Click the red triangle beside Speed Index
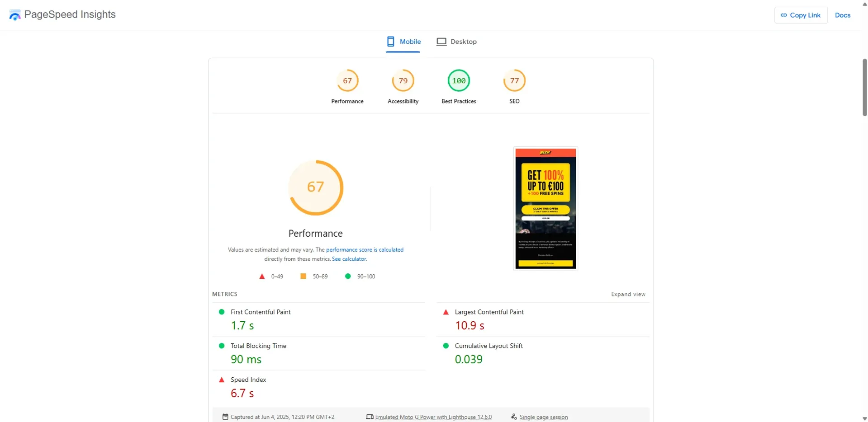868x422 pixels. coord(222,380)
